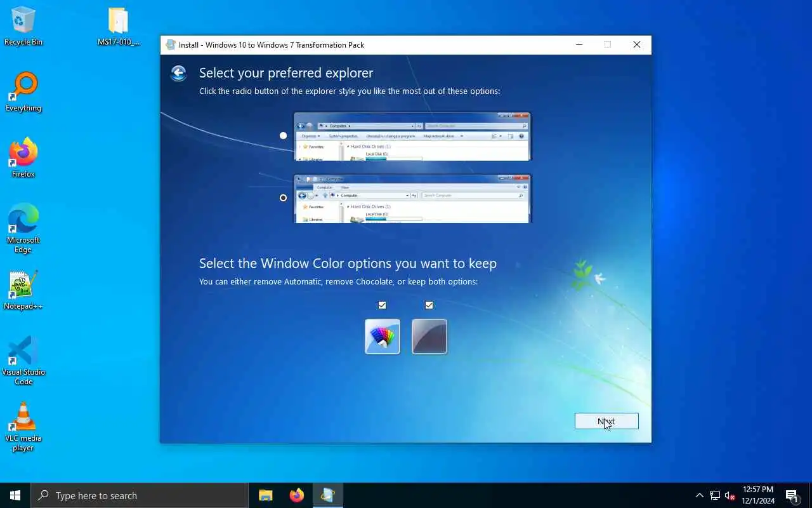812x508 pixels.
Task: Uncheck the Automatic color checkbox
Action: 382,305
